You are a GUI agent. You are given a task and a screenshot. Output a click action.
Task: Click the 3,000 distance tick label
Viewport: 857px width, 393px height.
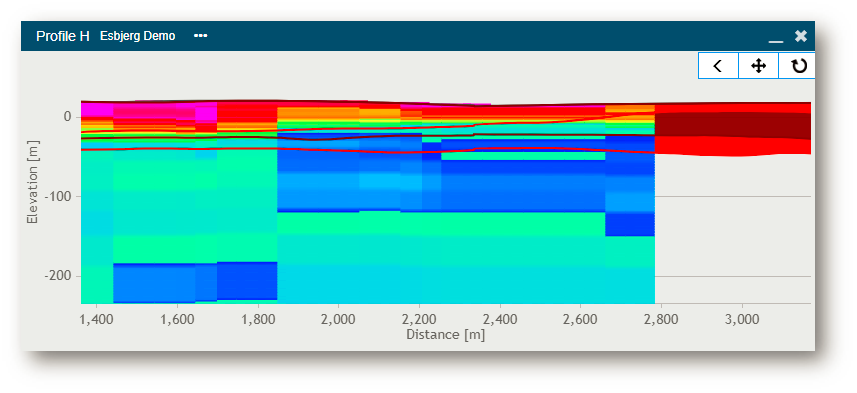click(x=742, y=318)
